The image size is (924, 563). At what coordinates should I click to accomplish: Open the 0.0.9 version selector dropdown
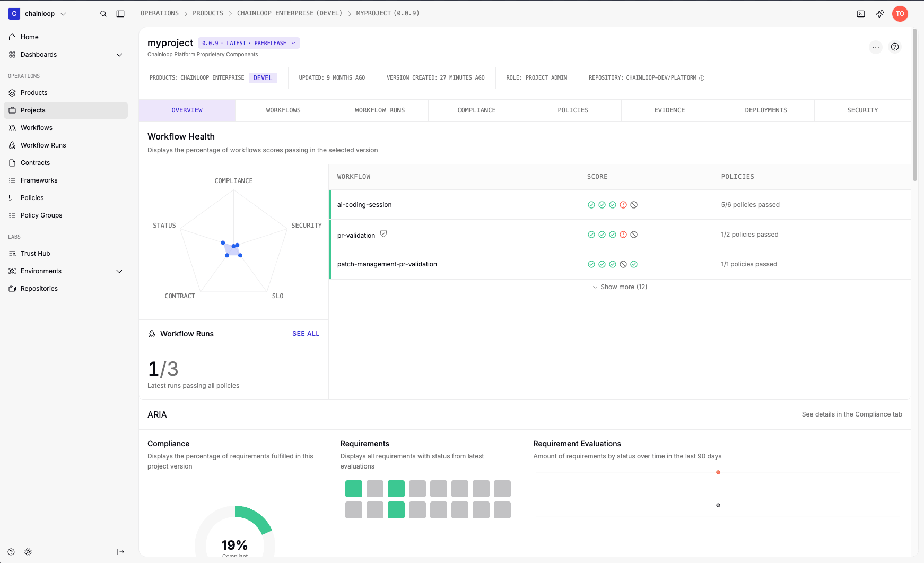click(x=249, y=43)
